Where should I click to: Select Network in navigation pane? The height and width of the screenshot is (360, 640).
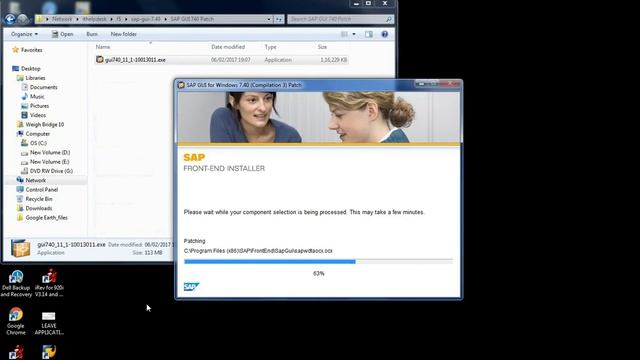36,180
